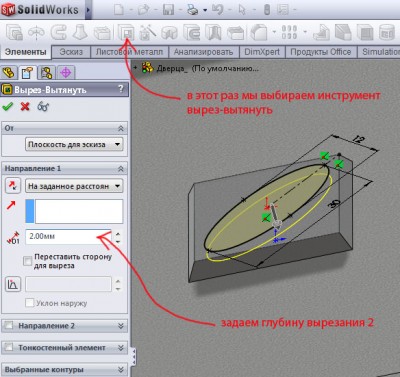The image size is (400, 377).
Task: Expand the Дверца feature tree node
Action: 135,68
